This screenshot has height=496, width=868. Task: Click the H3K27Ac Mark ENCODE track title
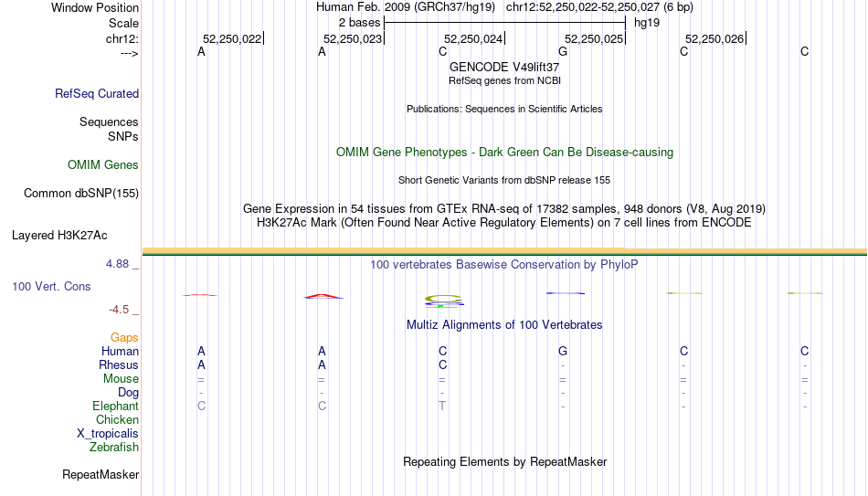click(x=504, y=223)
